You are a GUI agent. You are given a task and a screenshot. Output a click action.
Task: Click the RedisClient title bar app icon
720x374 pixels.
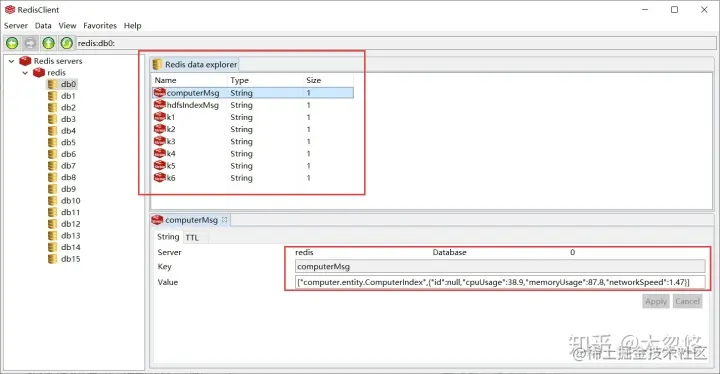tap(10, 10)
